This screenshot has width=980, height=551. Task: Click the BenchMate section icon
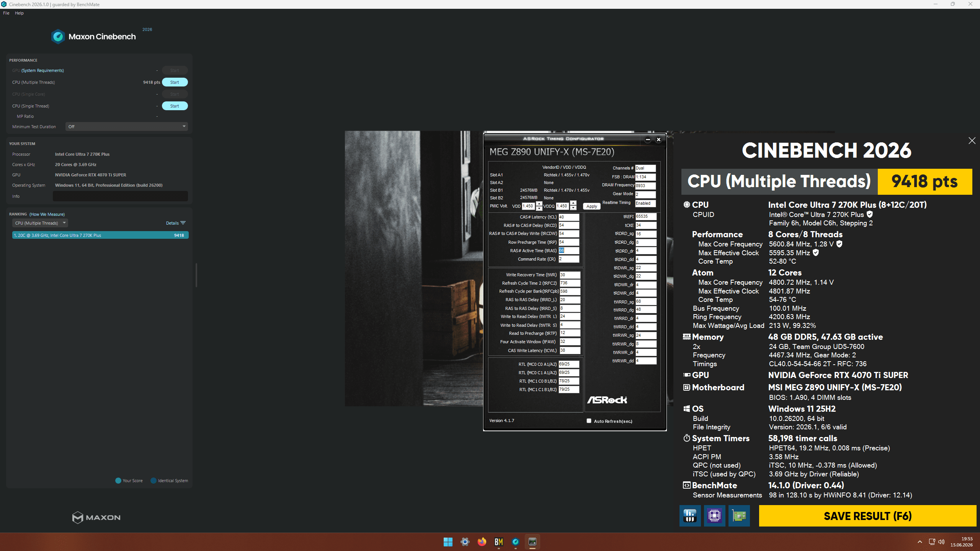click(687, 485)
